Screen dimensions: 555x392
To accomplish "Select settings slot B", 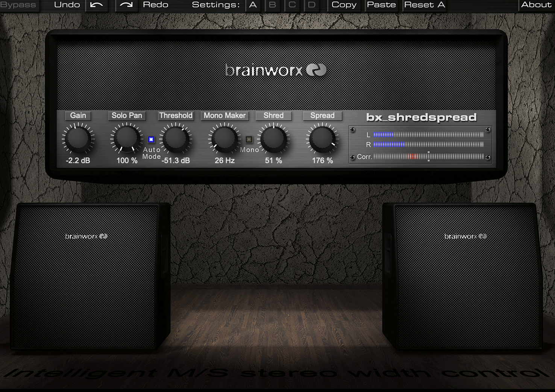I will click(273, 5).
